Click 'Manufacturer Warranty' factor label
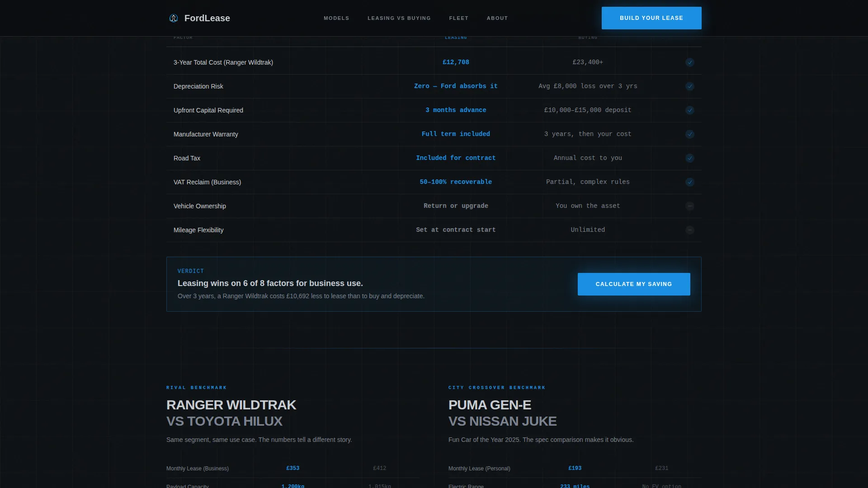The width and height of the screenshot is (868, 488). (x=206, y=134)
